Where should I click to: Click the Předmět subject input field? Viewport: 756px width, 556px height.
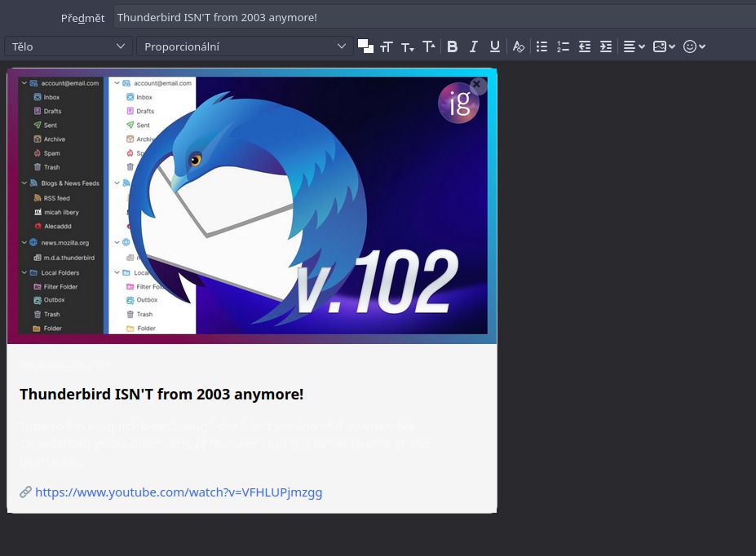point(435,17)
